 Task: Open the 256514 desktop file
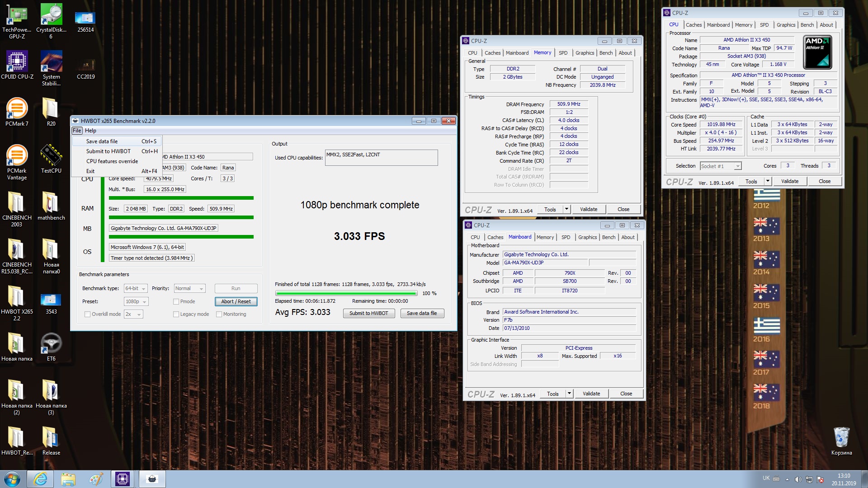point(85,21)
